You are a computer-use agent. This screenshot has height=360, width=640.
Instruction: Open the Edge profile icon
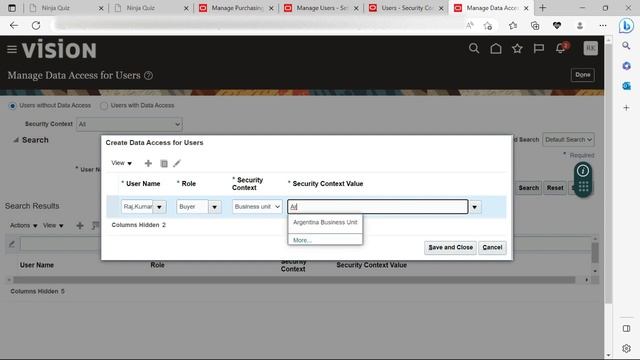pyautogui.click(x=580, y=25)
